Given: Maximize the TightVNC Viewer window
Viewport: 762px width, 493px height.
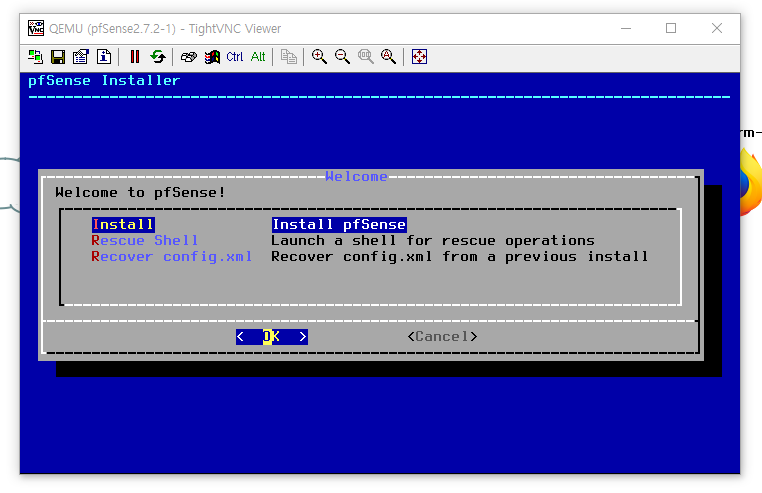Looking at the screenshot, I should pyautogui.click(x=671, y=28).
